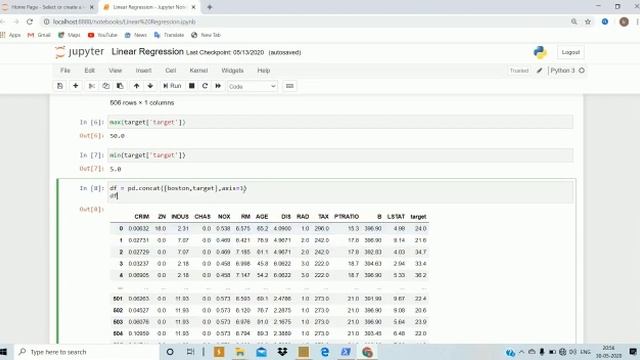Restart the kernel icon

tap(205, 86)
